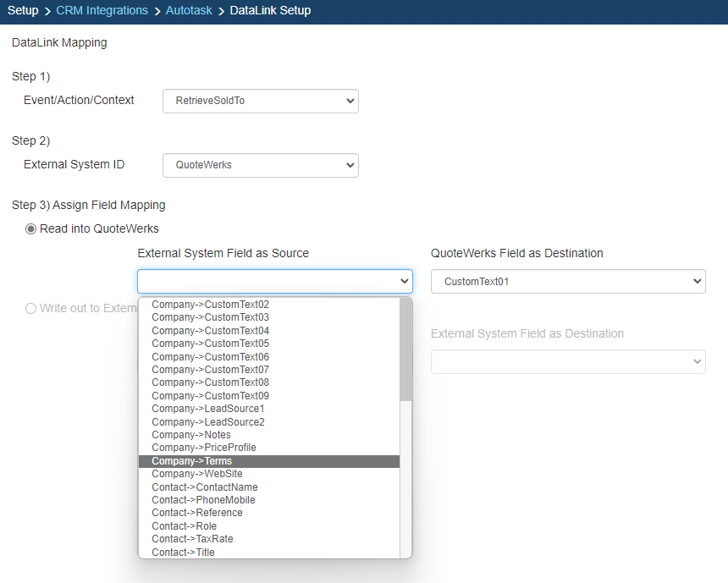Click the Setup breadcrumb link
The width and height of the screenshot is (728, 583).
point(22,11)
